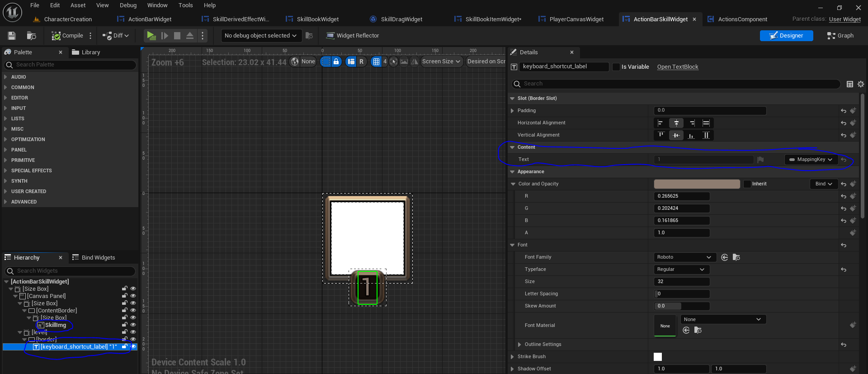Image resolution: width=868 pixels, height=374 pixels.
Task: Open the Details settings gear icon
Action: pyautogui.click(x=860, y=85)
